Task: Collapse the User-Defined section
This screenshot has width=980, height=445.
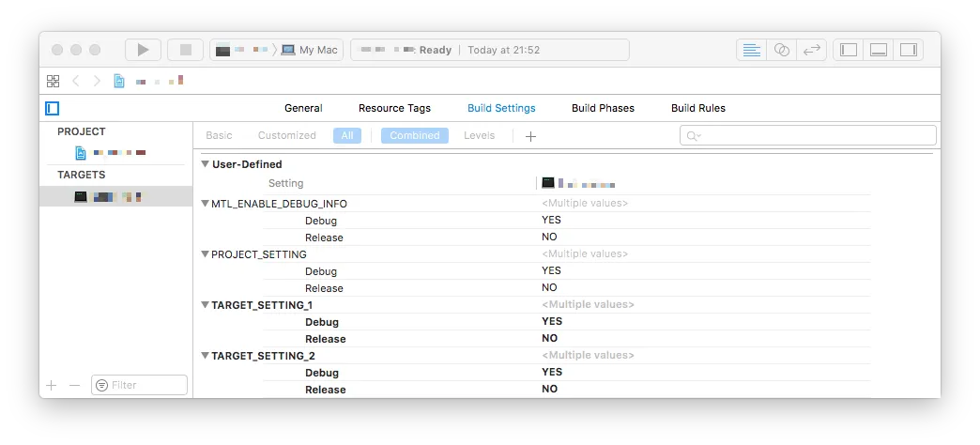Action: 205,164
